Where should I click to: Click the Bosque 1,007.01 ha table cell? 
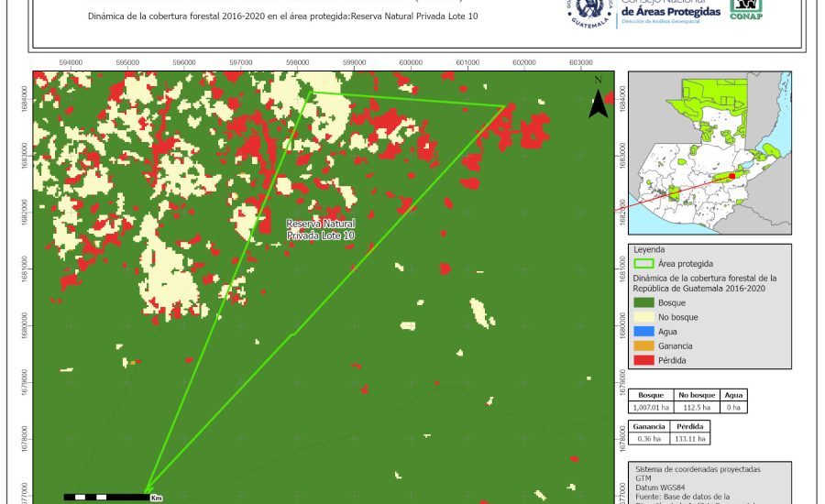click(x=651, y=407)
